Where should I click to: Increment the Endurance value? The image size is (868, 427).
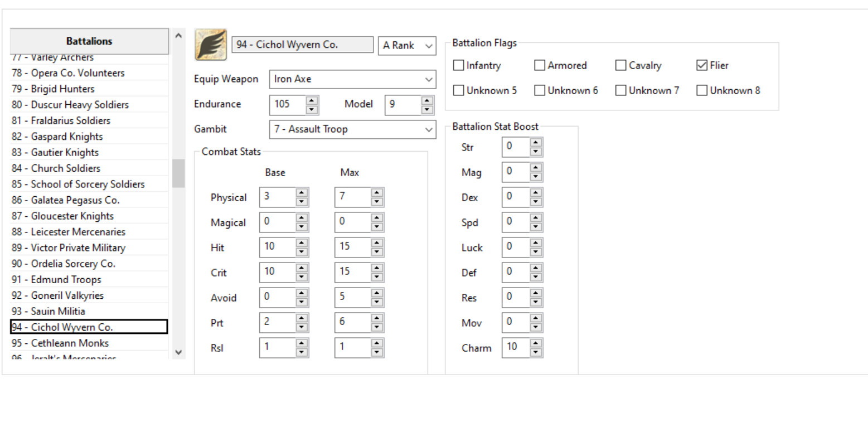point(313,101)
